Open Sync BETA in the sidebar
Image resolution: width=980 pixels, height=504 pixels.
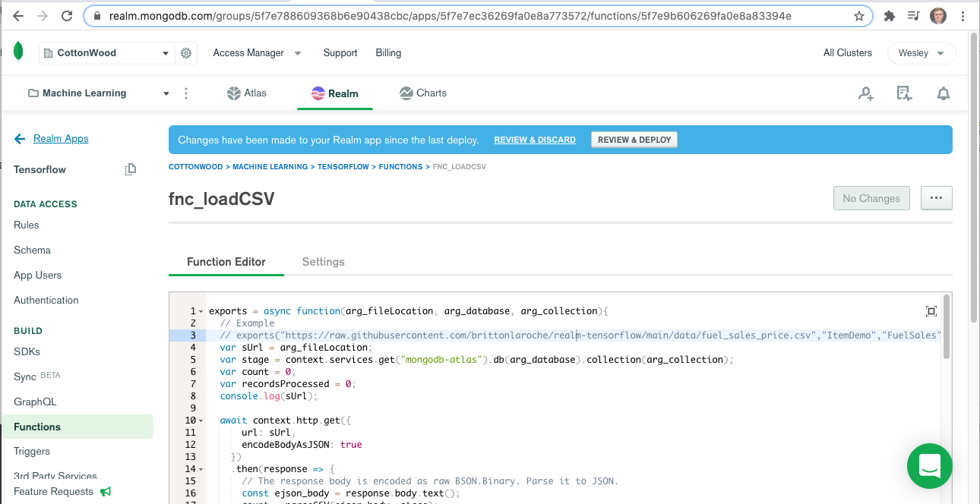click(36, 377)
